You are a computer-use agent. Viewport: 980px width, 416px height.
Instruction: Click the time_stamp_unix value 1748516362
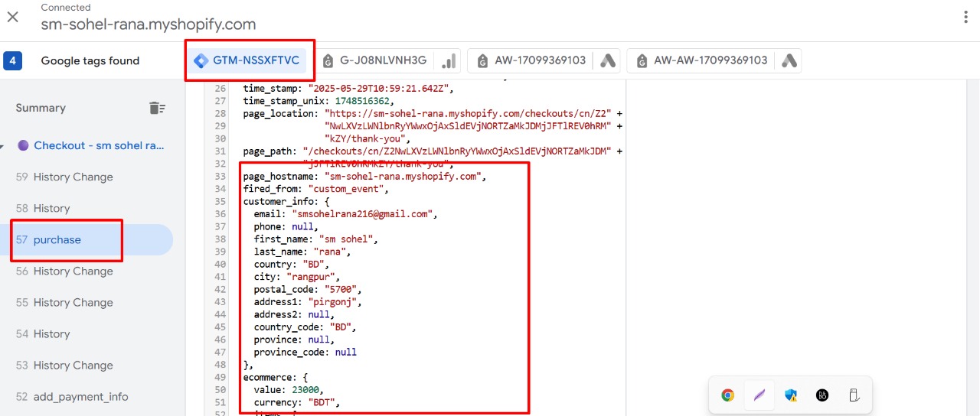[x=362, y=101]
